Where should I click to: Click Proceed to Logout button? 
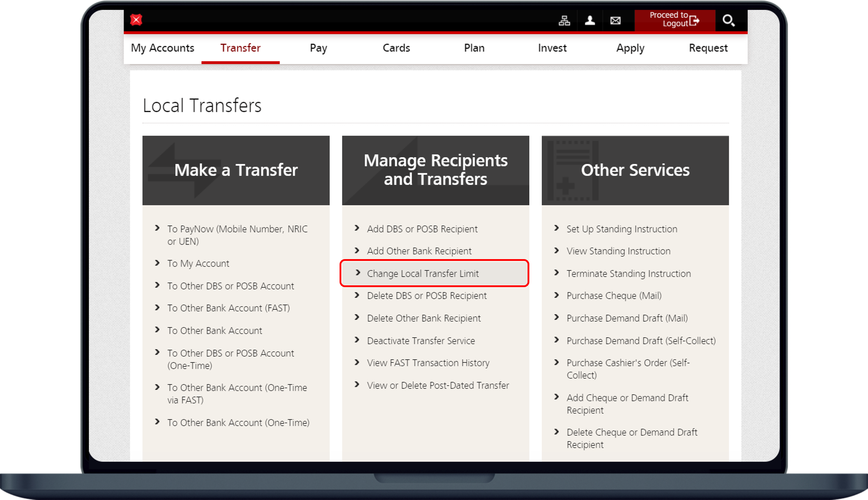click(x=674, y=20)
